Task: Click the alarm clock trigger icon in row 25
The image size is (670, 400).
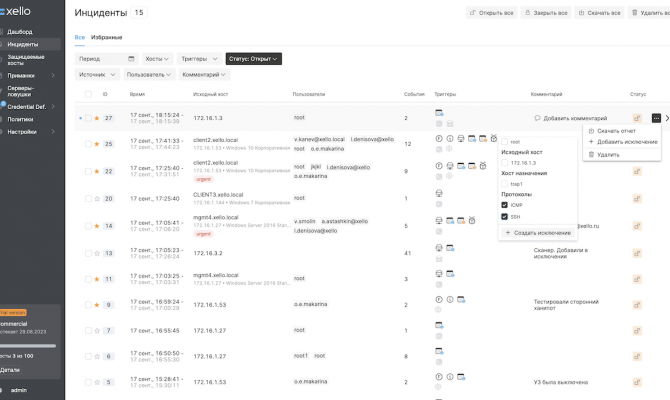Action: 494,138
